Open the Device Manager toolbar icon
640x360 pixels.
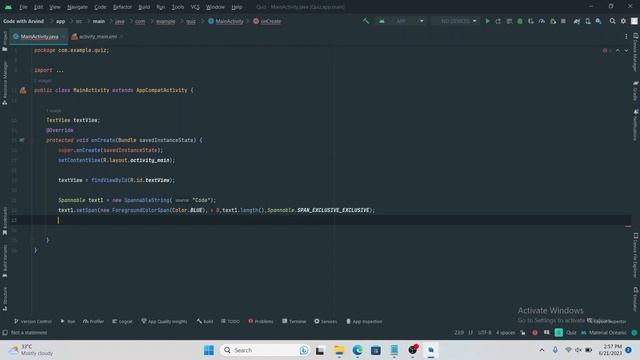(x=588, y=21)
